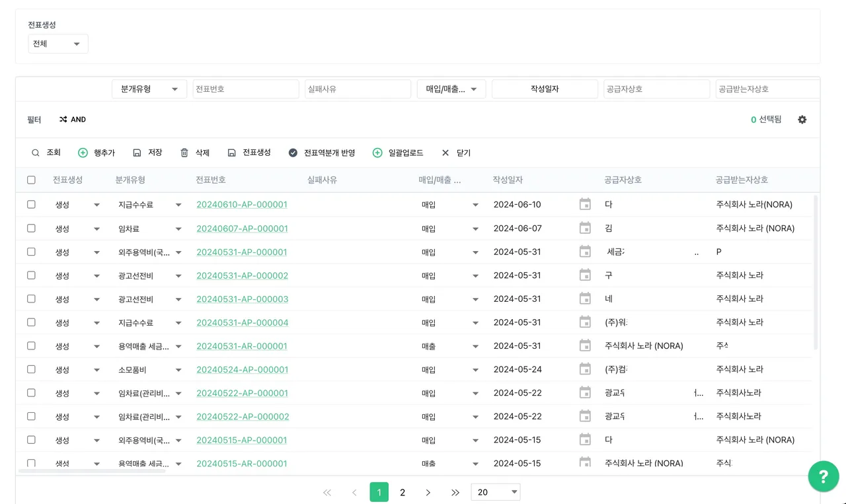Click the 일괄업로드 plus icon

(x=377, y=153)
